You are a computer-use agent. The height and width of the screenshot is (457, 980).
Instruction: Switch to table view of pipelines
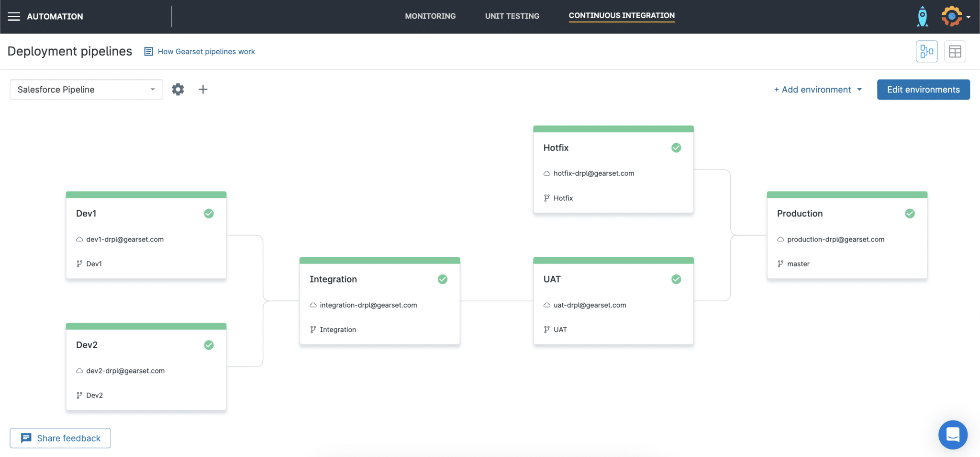(x=955, y=51)
